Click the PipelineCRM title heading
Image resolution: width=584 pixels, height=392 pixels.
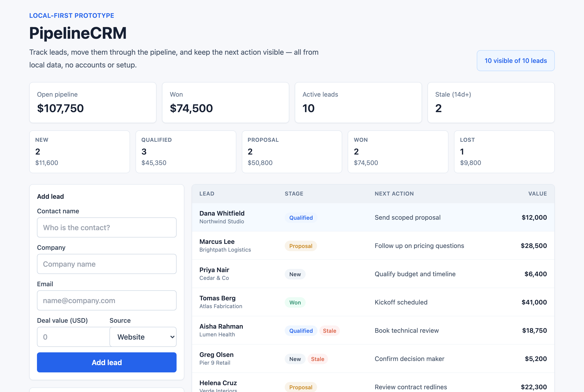tap(78, 33)
